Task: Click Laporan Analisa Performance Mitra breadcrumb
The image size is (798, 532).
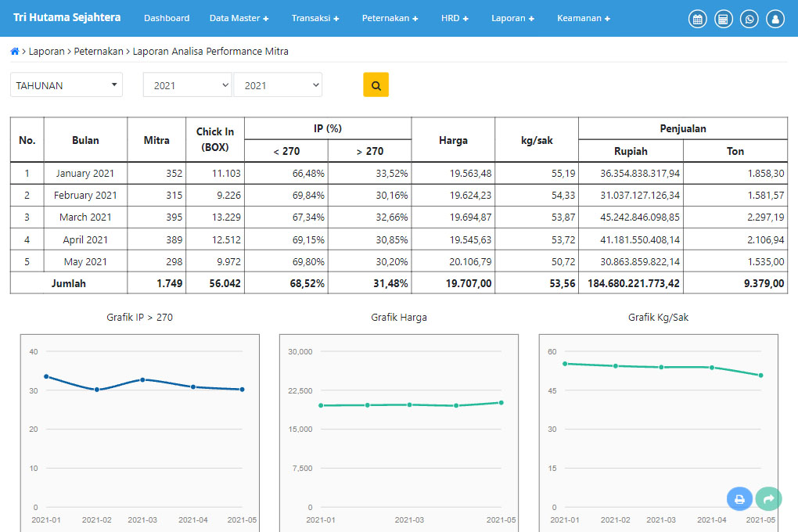Action: (210, 52)
